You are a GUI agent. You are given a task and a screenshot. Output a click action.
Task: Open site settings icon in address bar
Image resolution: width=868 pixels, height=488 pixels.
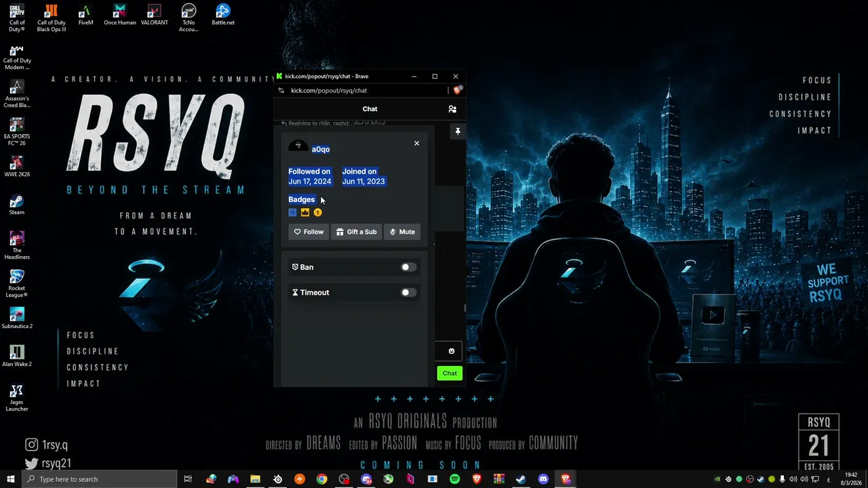pyautogui.click(x=281, y=90)
